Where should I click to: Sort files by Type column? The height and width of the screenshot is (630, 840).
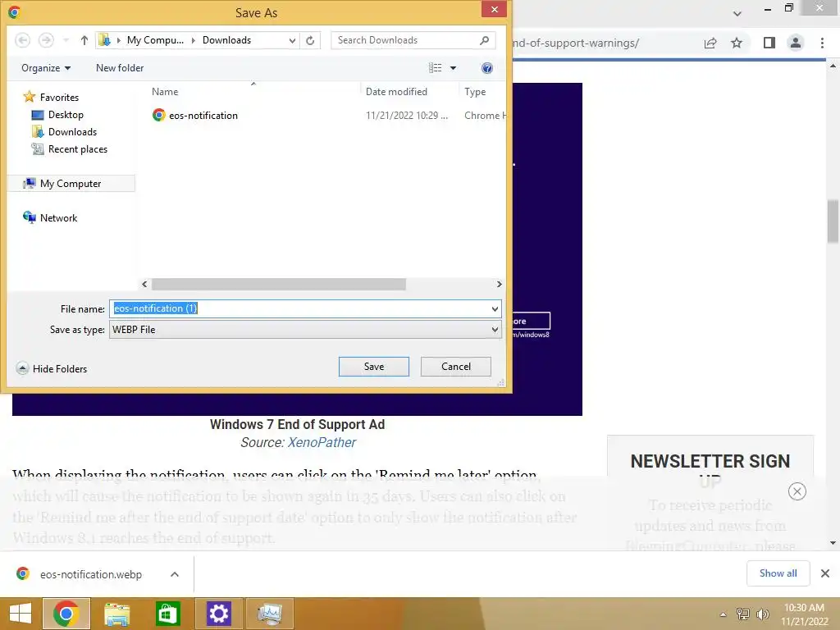(475, 92)
